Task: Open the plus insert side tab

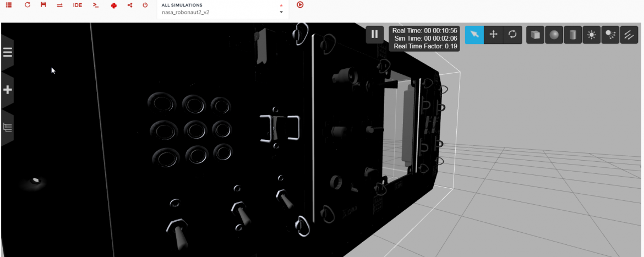Action: coord(7,90)
